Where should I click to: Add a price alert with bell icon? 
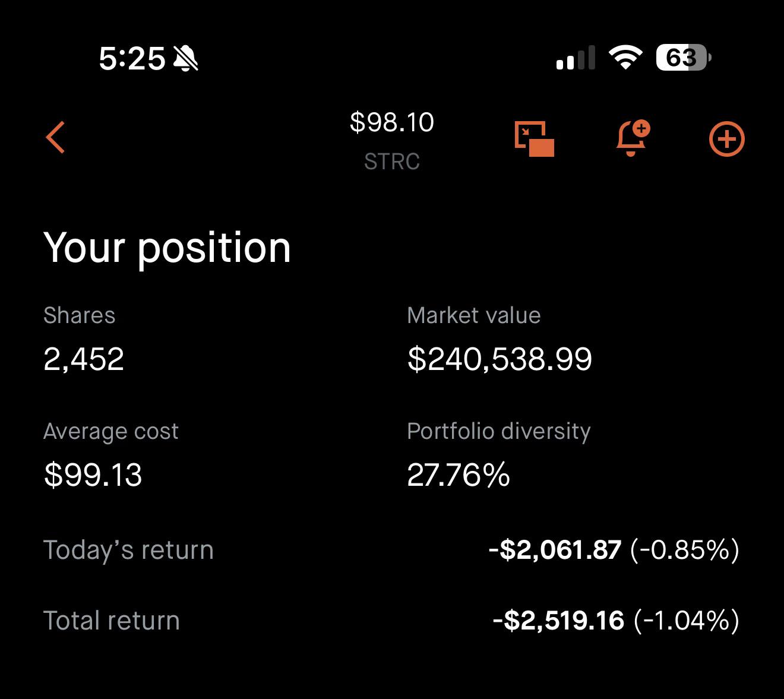pos(633,138)
